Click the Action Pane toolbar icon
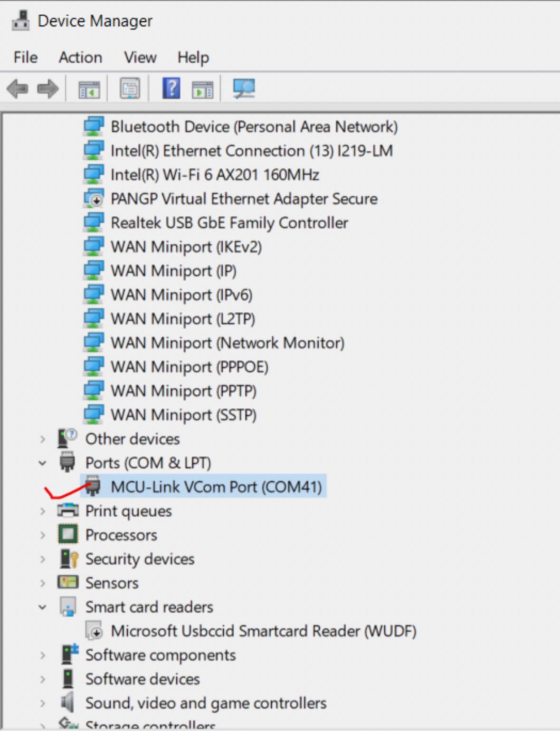Viewport: 560px width, 731px height. click(x=202, y=89)
